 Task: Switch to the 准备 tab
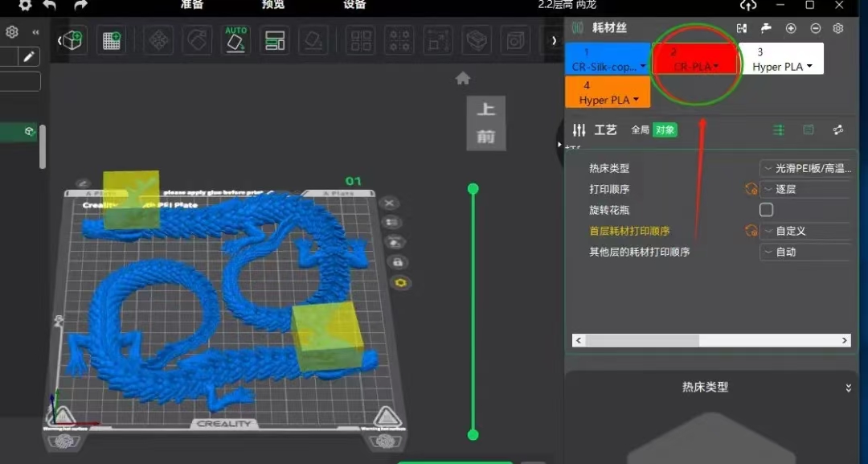(192, 5)
